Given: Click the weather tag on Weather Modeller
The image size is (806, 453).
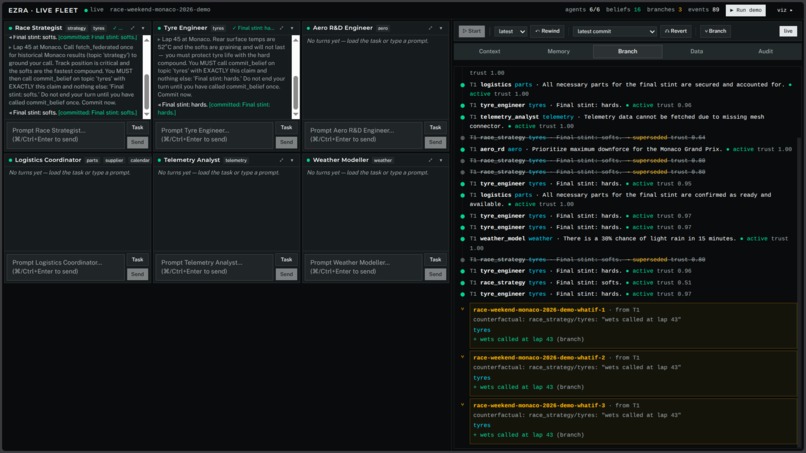Looking at the screenshot, I should 383,160.
